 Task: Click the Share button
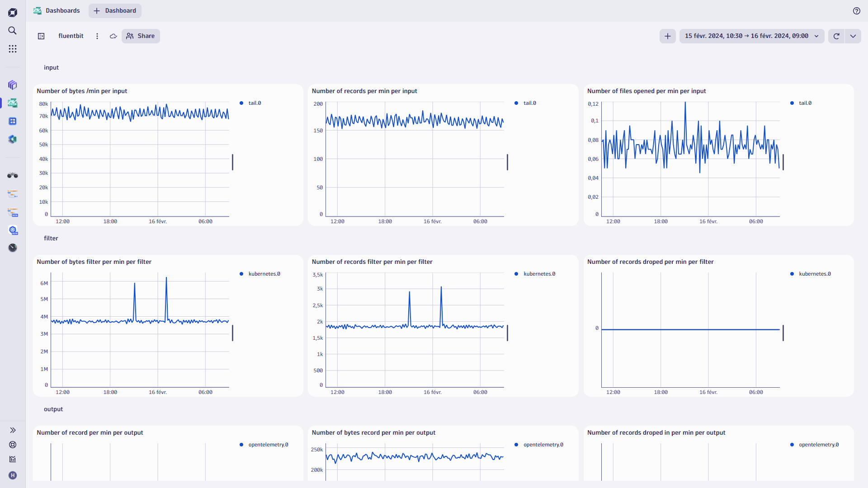141,36
